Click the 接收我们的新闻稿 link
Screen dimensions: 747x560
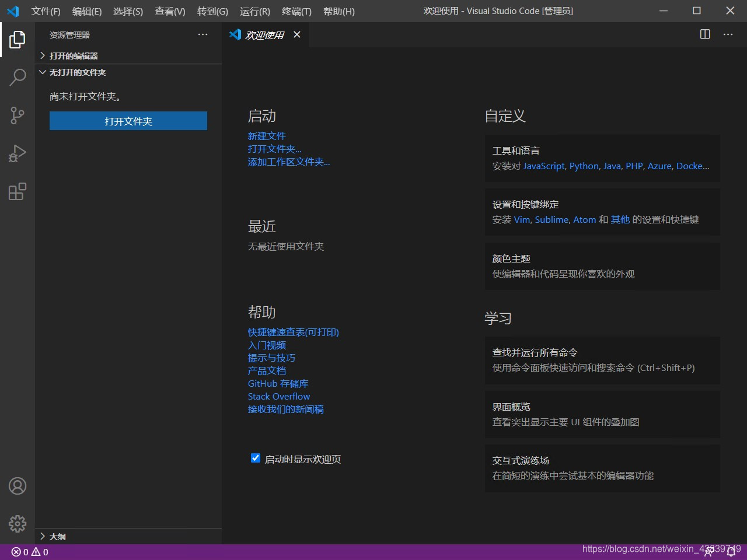pyautogui.click(x=286, y=409)
